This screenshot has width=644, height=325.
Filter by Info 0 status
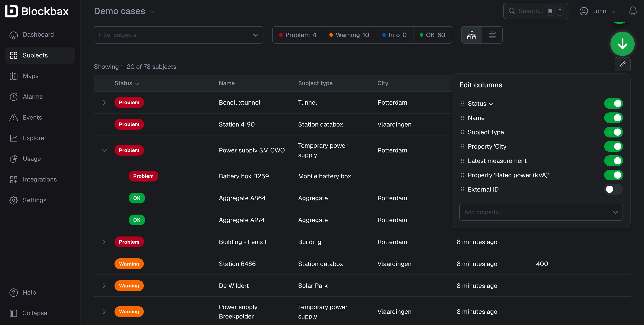click(x=394, y=35)
